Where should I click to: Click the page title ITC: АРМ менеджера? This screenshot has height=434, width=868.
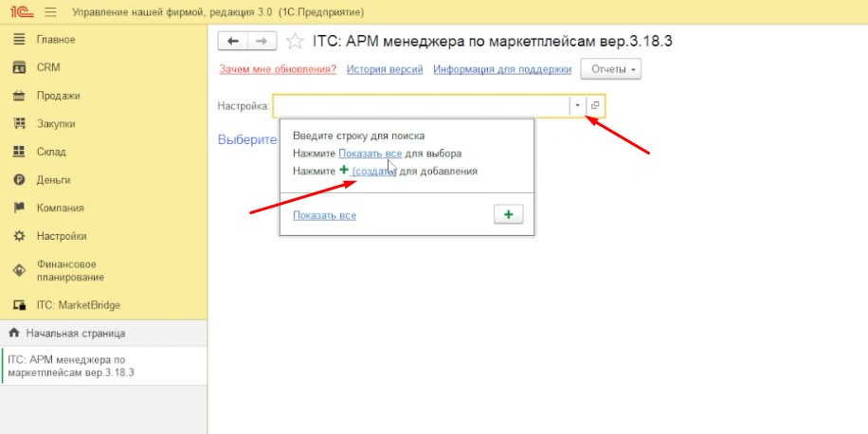click(493, 41)
